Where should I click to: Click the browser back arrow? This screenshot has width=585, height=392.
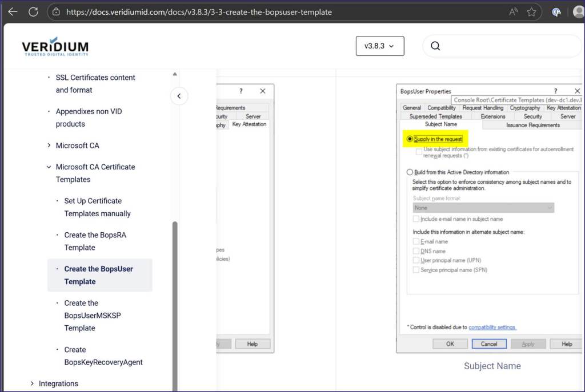(13, 11)
